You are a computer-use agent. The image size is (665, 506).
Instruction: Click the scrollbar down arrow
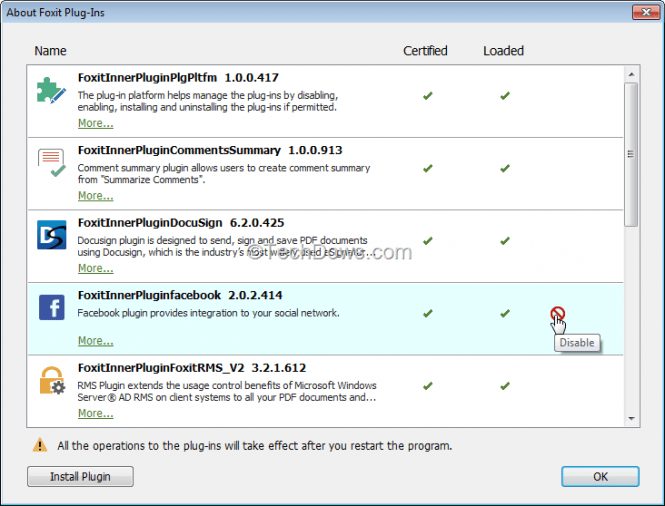[x=631, y=419]
